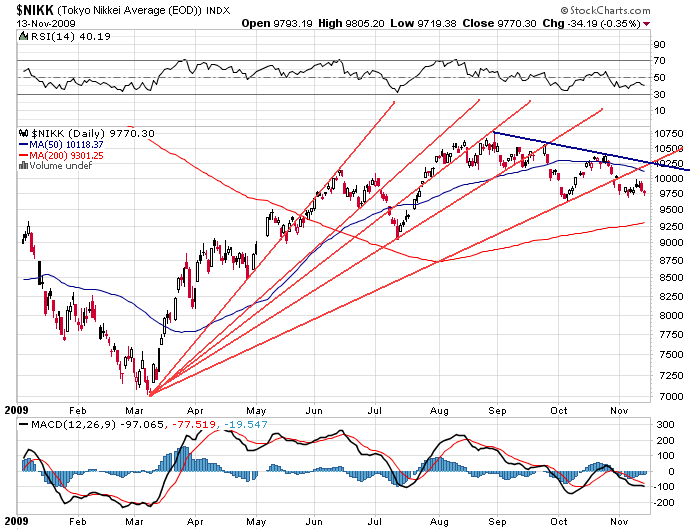The width and height of the screenshot is (700, 530).
Task: Click the Open value 9793.19
Action: tap(292, 23)
